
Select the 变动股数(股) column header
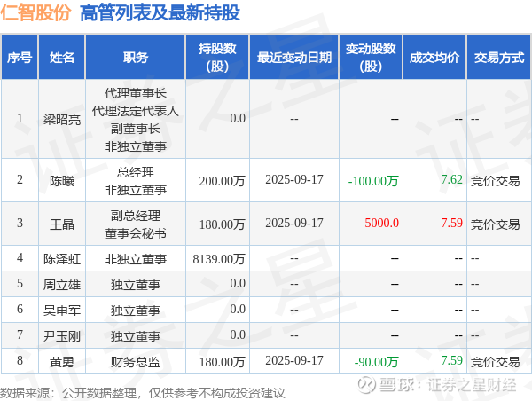[x=371, y=58]
